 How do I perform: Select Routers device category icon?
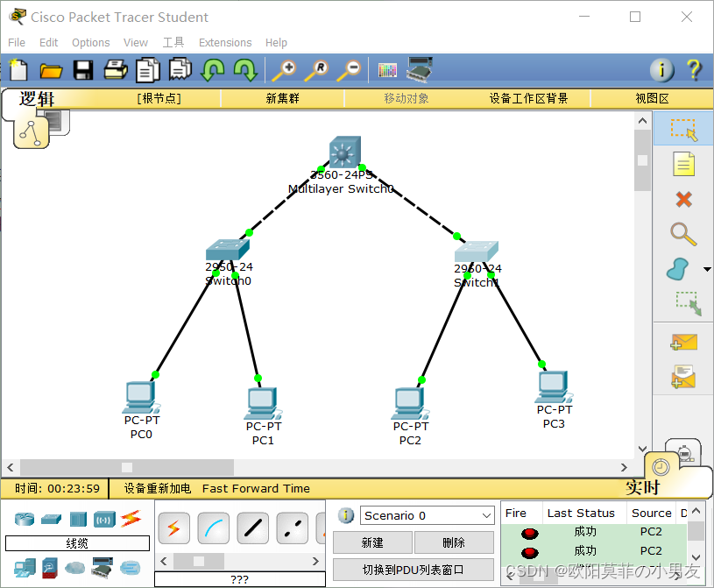point(25,519)
